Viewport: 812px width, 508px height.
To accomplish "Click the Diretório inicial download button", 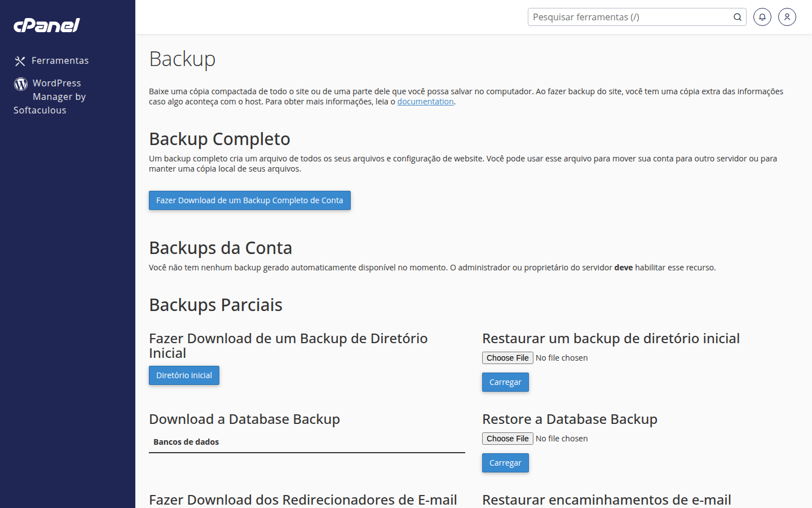I will tap(184, 375).
